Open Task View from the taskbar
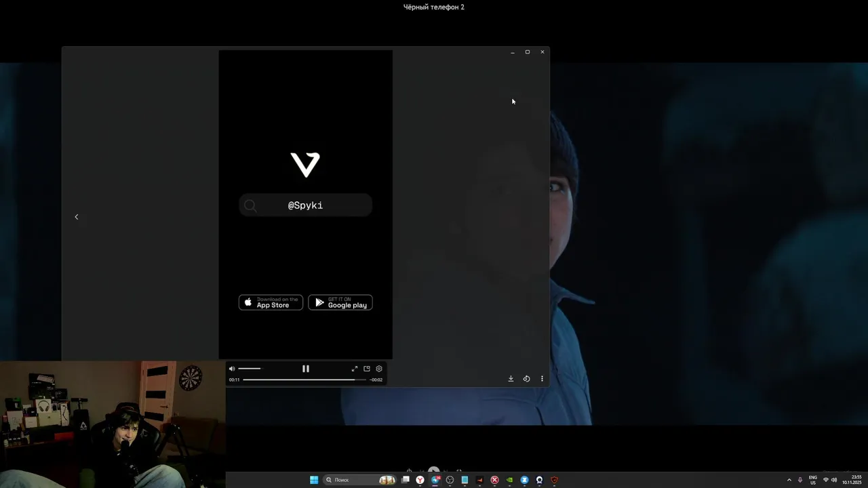Image resolution: width=868 pixels, height=488 pixels. [405, 480]
